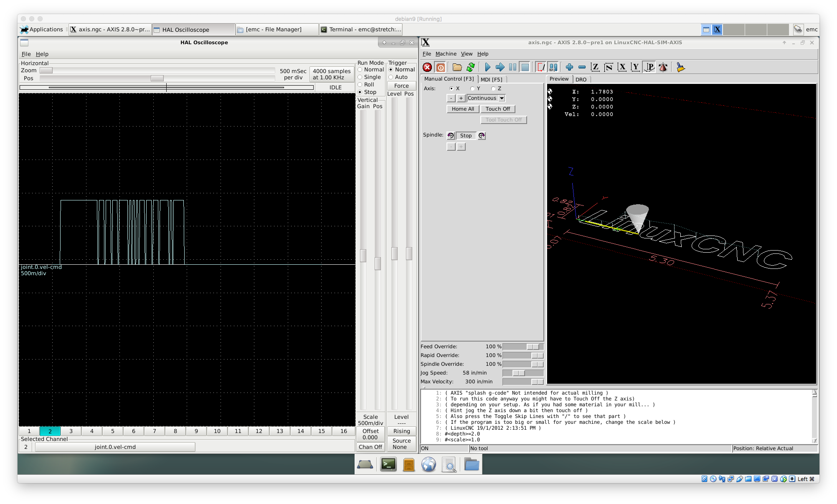This screenshot has width=837, height=504.
Task: Toggle the Roll run mode option
Action: pyautogui.click(x=359, y=84)
